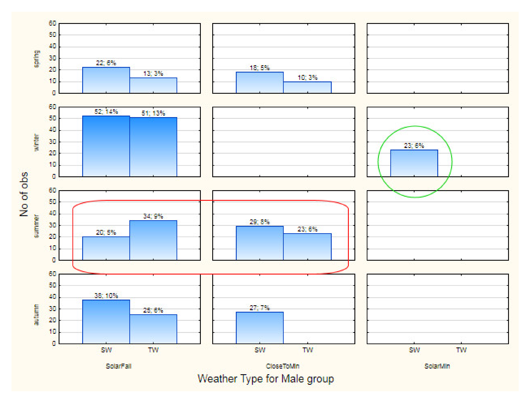Click the winter row label

(36, 142)
